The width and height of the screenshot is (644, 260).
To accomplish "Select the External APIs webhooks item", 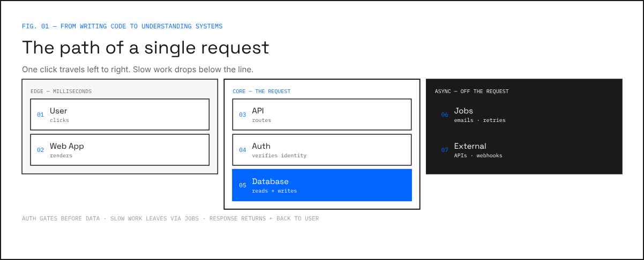I will click(x=524, y=150).
